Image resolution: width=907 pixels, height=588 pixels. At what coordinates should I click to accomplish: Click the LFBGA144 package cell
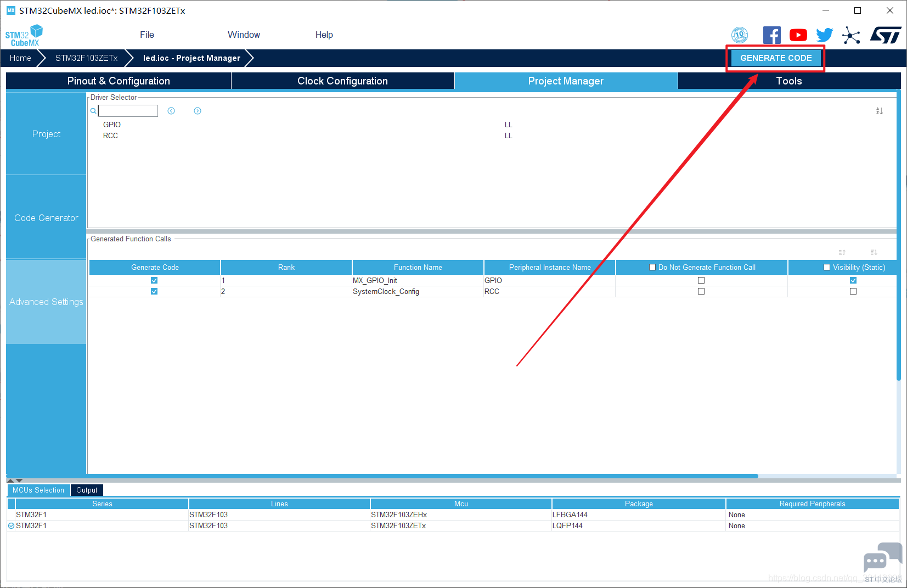tap(639, 514)
